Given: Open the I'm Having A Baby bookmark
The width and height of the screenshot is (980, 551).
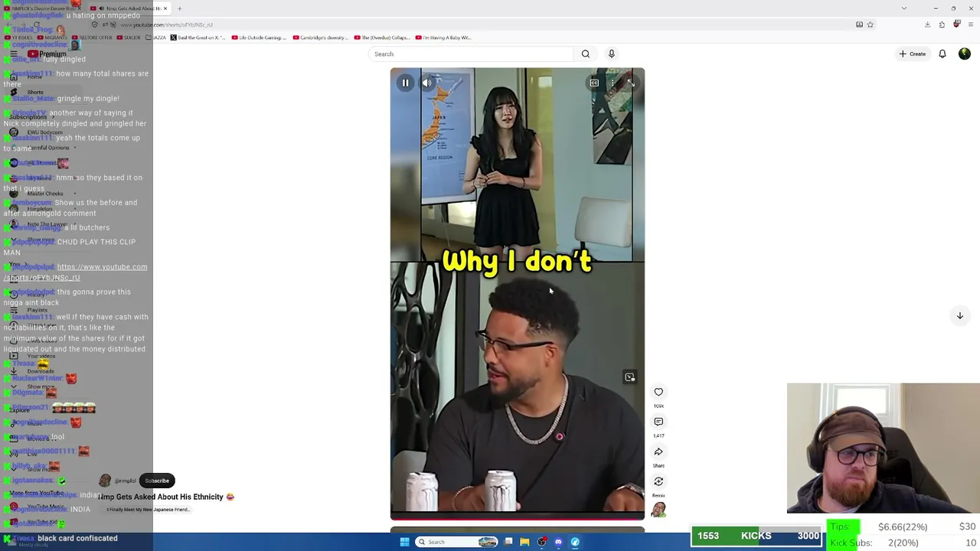Looking at the screenshot, I should 443,37.
